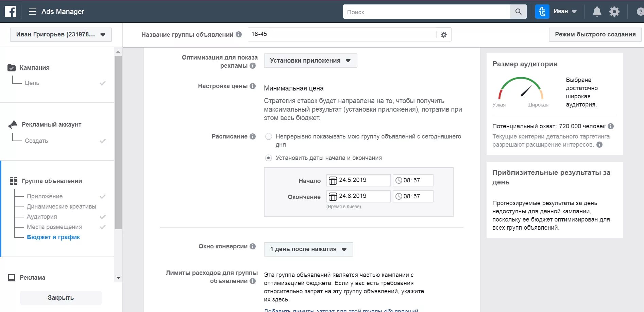The image size is (644, 312).
Task: Click the end time field 08:57
Action: pos(413,196)
